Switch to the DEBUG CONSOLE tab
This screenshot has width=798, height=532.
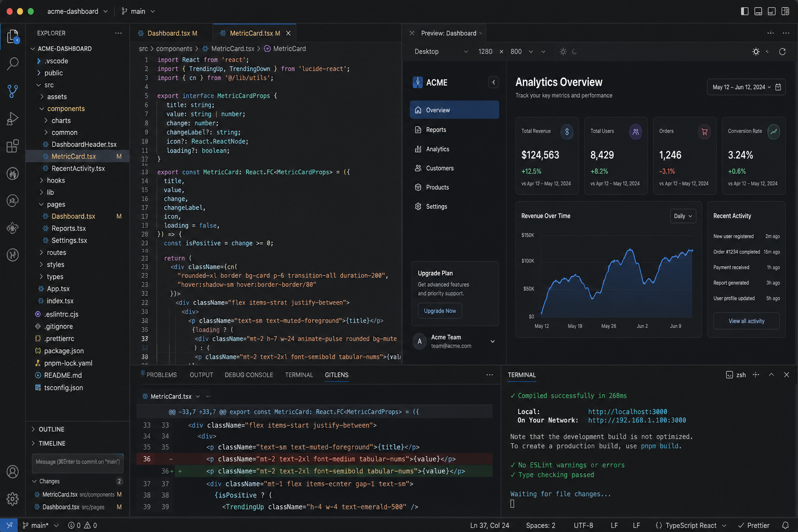(x=249, y=375)
